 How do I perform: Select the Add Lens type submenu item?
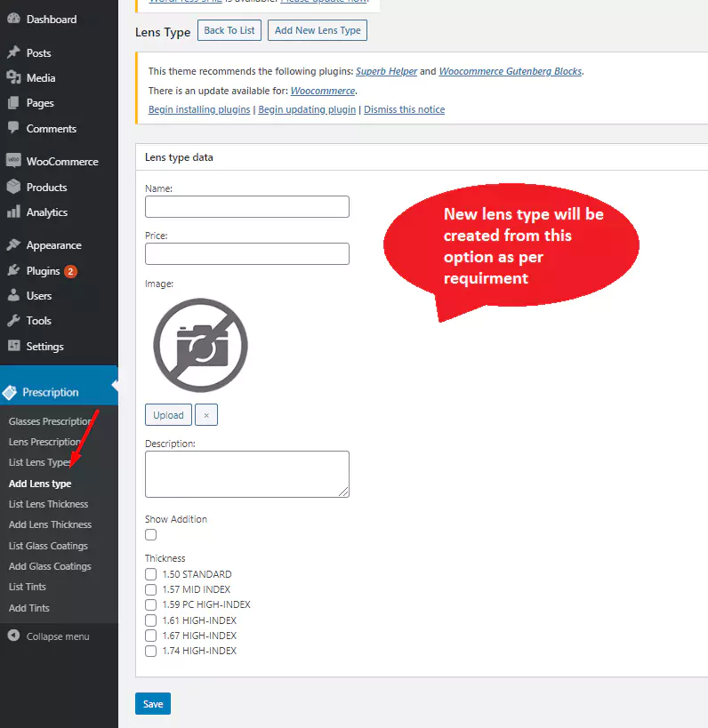pos(40,484)
